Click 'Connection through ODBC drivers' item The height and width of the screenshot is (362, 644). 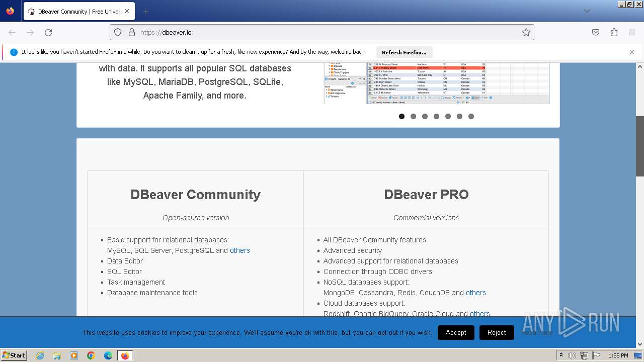click(x=378, y=271)
